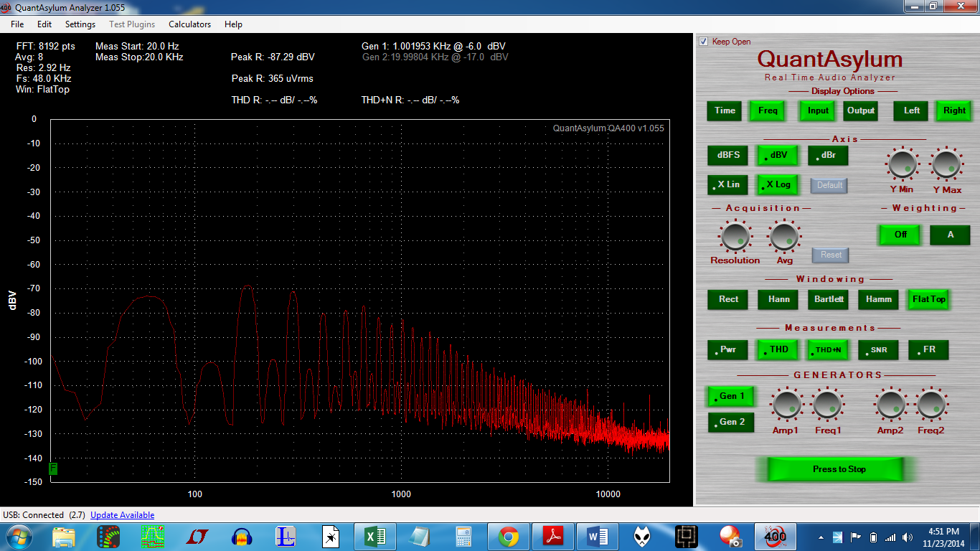Image resolution: width=980 pixels, height=551 pixels.
Task: Select logarithmic X axis (X Log)
Action: (778, 184)
